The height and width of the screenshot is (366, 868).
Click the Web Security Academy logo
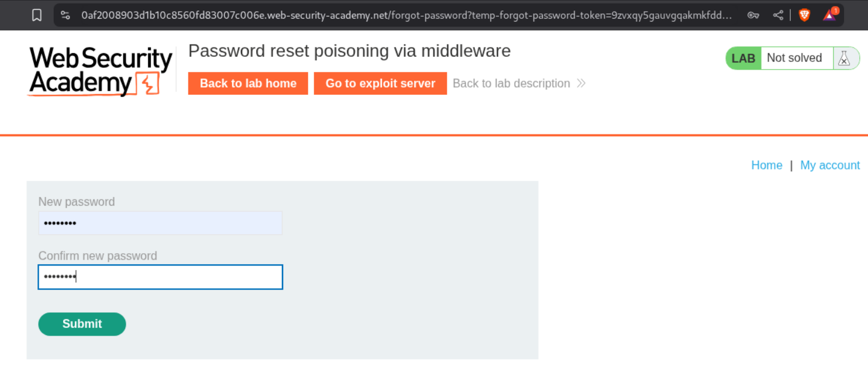tap(101, 71)
